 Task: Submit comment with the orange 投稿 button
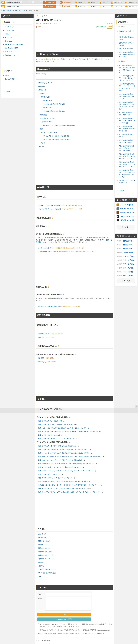tap(64, 614)
